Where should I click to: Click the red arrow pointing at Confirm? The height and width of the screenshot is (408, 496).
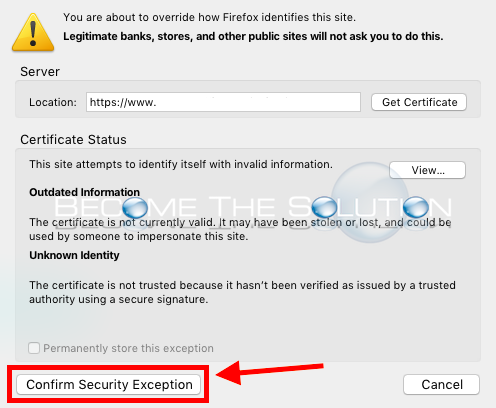tap(269, 372)
